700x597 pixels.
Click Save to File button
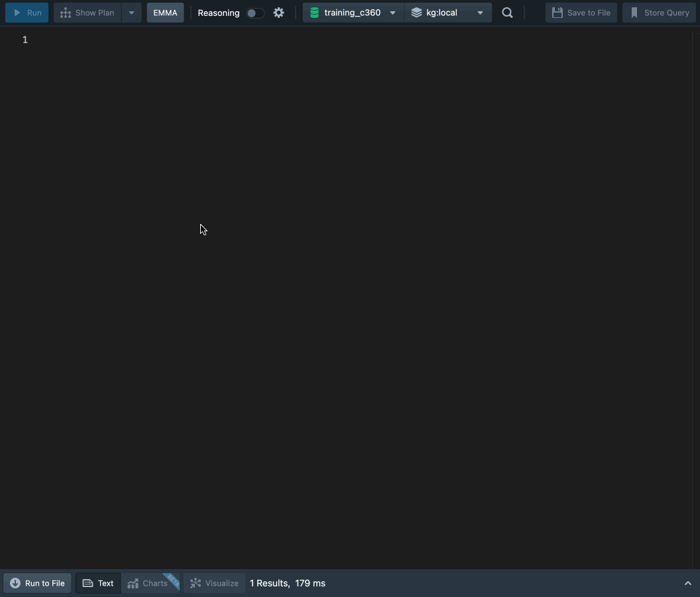coord(581,13)
